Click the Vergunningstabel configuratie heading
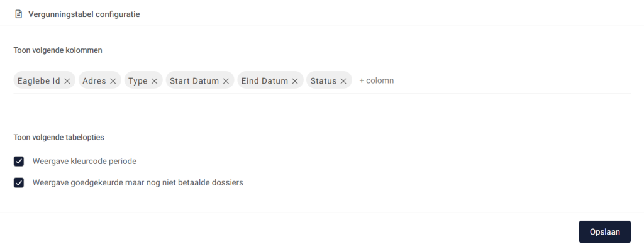644x249 pixels. (84, 14)
